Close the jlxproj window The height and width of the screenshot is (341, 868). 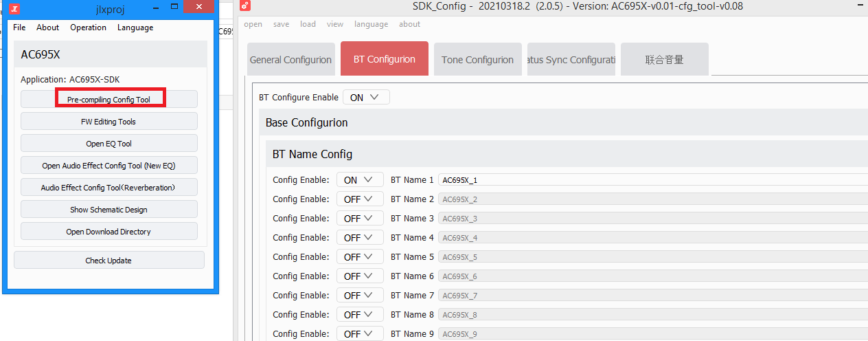[199, 7]
